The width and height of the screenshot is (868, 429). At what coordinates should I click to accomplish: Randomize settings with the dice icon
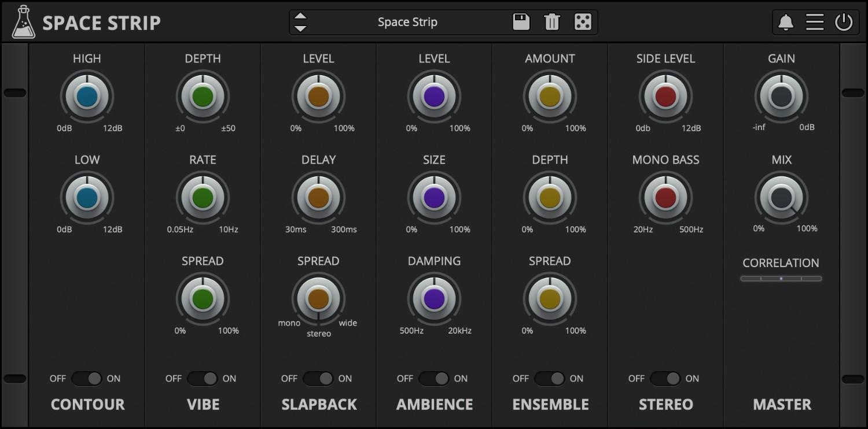[x=583, y=21]
